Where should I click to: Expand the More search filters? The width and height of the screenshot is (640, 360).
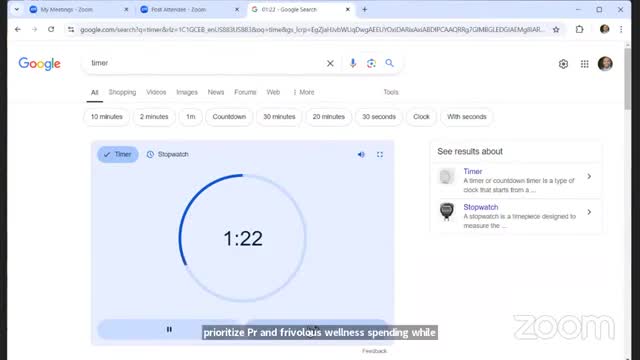point(304,92)
